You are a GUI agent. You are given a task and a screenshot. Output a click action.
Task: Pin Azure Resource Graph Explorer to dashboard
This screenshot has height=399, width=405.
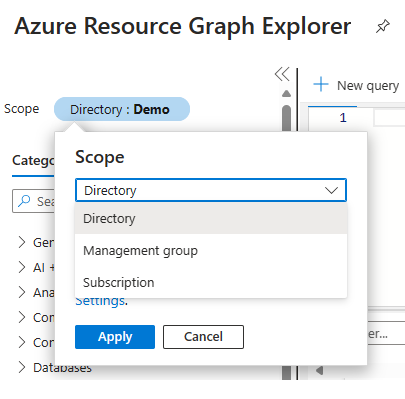(x=383, y=26)
